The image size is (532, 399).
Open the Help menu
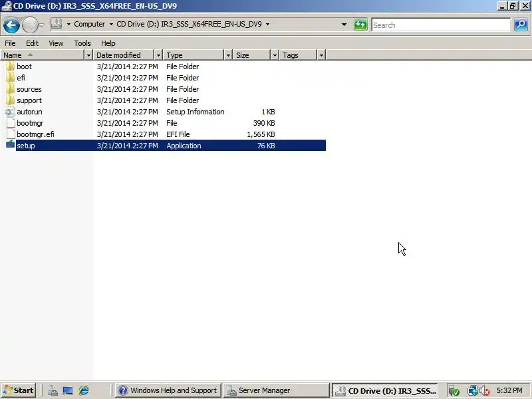108,43
